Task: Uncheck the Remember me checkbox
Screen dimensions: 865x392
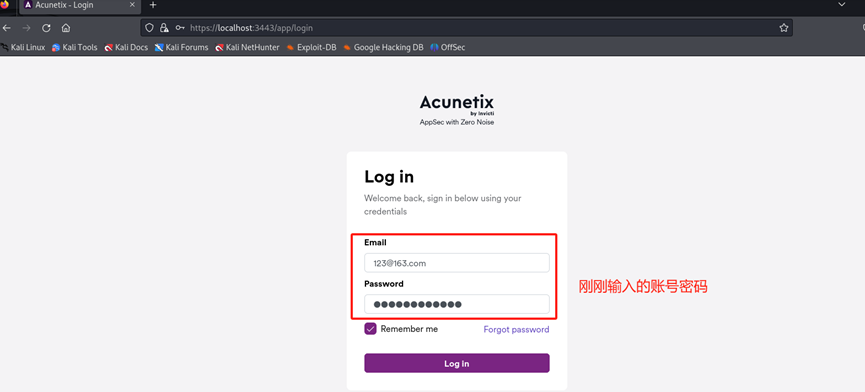Action: tap(370, 329)
